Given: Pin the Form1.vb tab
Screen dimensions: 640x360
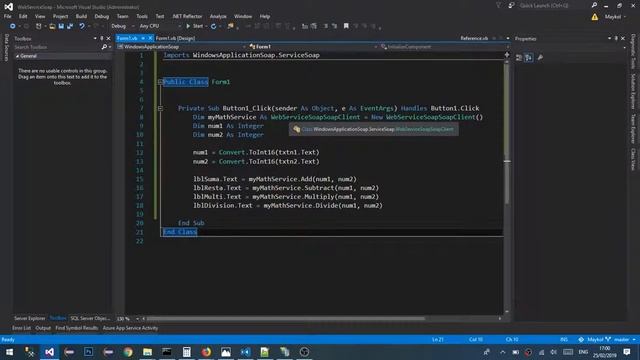Looking at the screenshot, I should [143, 38].
